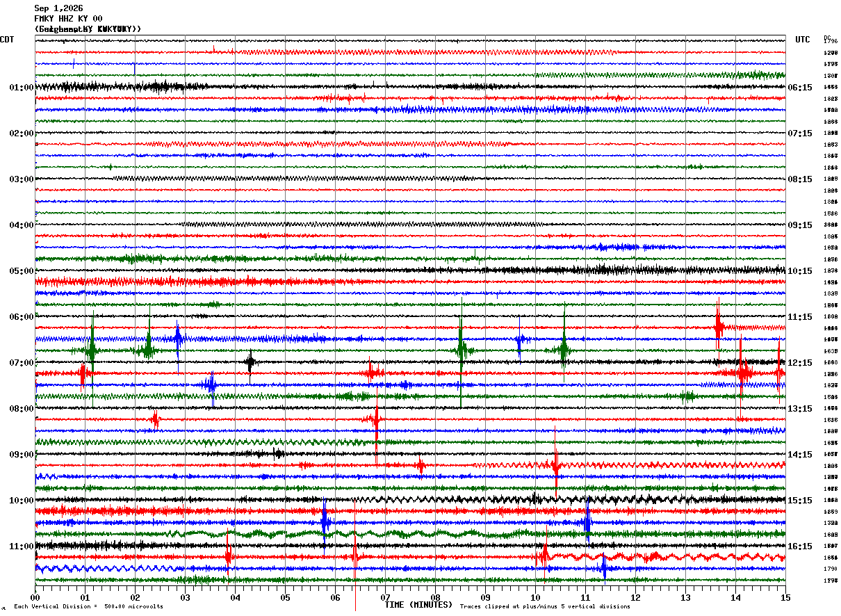Screen dimensions: 841x616
Task: Select the 06:00 CDT row label
Action: pyautogui.click(x=22, y=317)
